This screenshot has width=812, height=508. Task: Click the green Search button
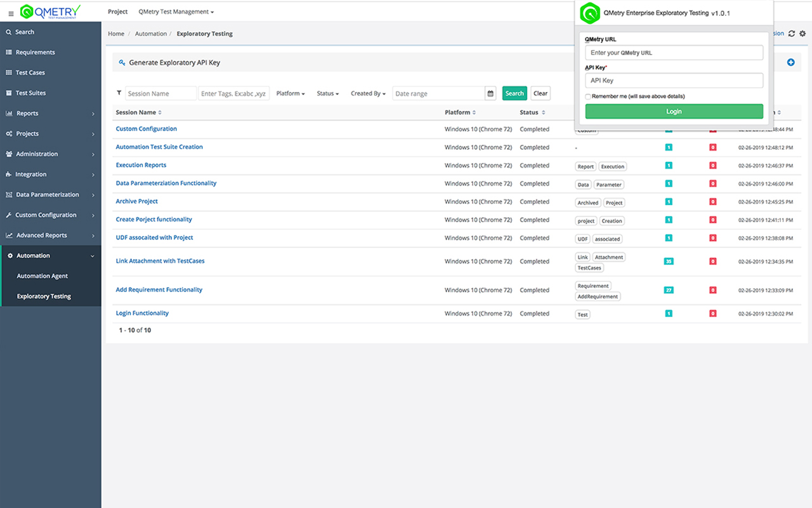click(514, 93)
